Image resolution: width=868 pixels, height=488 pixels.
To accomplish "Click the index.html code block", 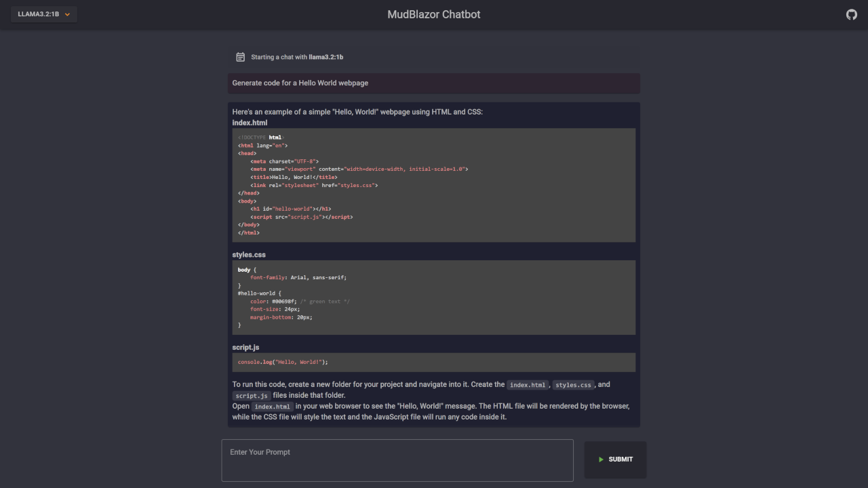I will pyautogui.click(x=434, y=184).
